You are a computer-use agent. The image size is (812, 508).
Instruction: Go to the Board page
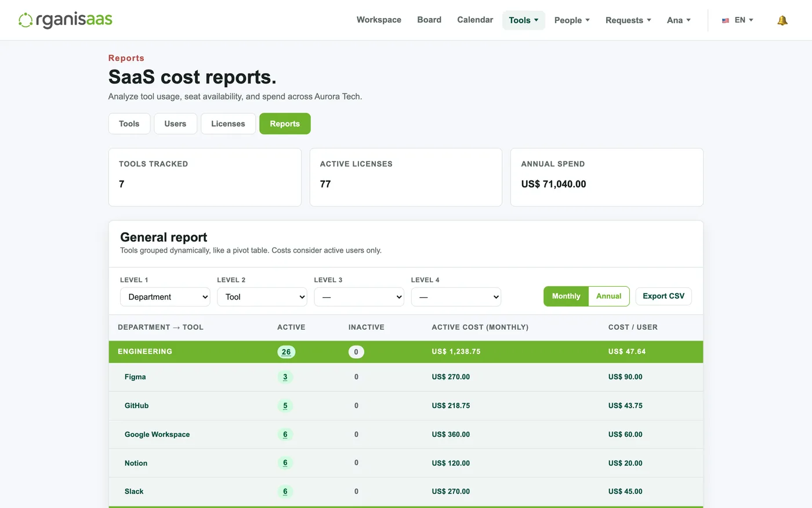click(x=429, y=20)
